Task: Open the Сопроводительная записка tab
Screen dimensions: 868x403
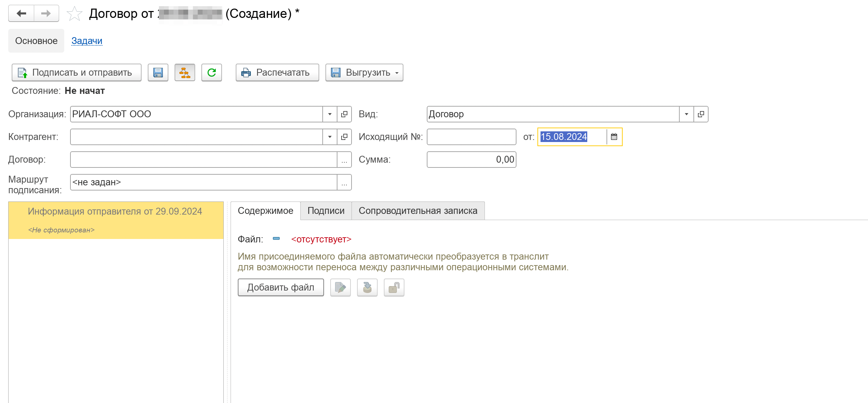Action: point(418,211)
